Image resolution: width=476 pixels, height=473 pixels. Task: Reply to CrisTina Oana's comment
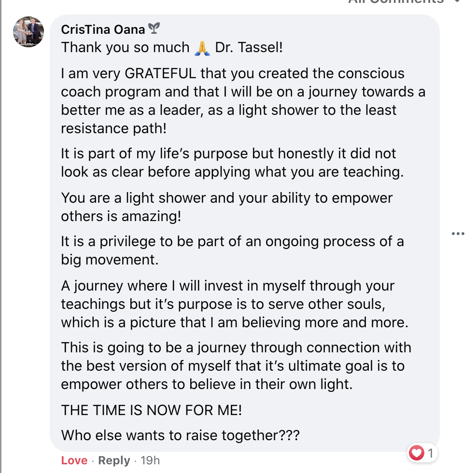pyautogui.click(x=114, y=460)
